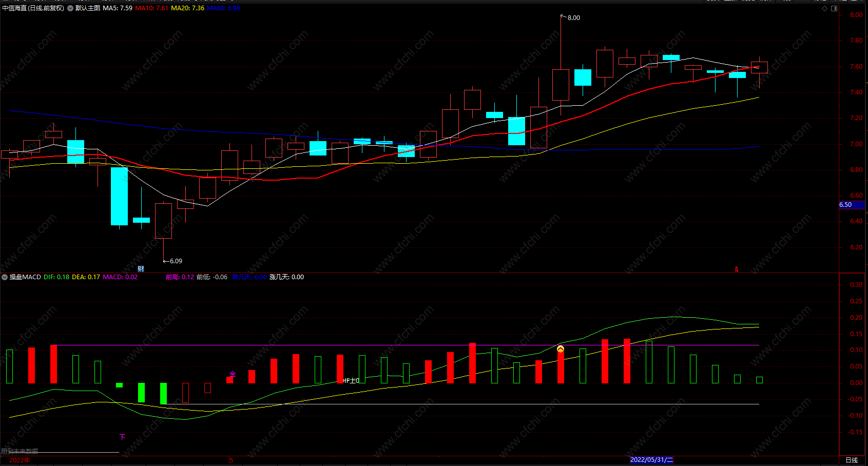The height and width of the screenshot is (466, 868).
Task: Click the MA20: 7.36 label
Action: 187,8
